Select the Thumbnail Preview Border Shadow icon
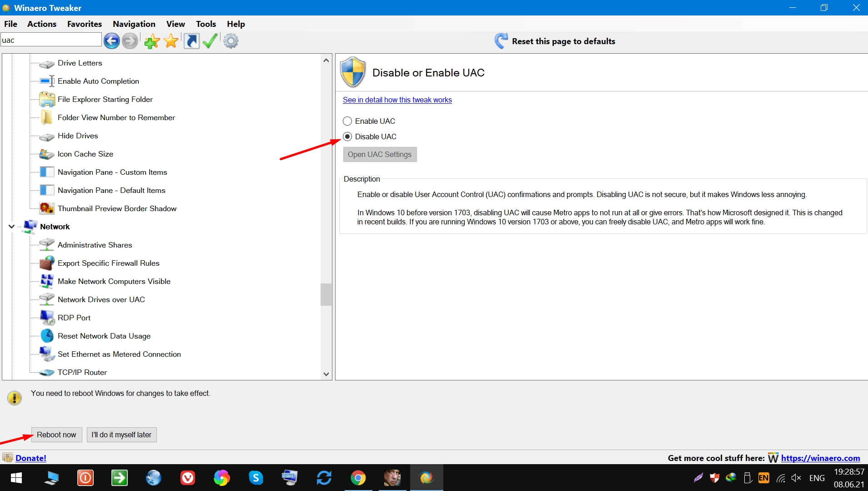 [47, 208]
